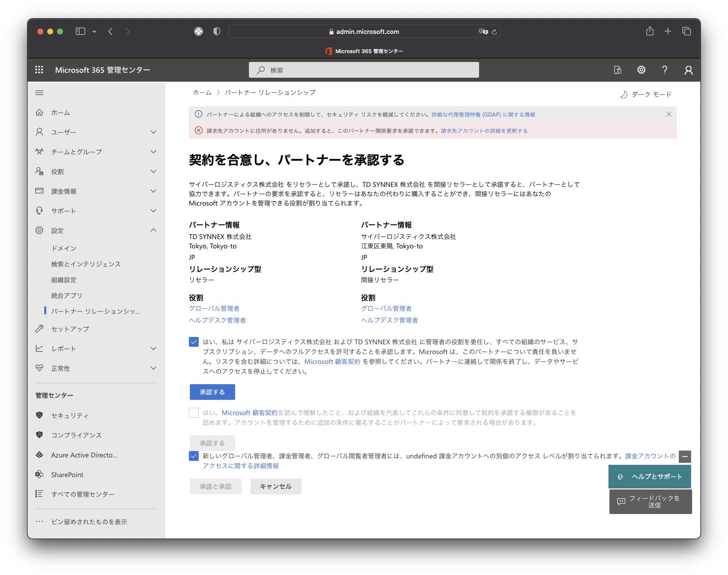Screen dimensions: 728x575
Task: Click the 検索 search box
Action: [x=364, y=70]
